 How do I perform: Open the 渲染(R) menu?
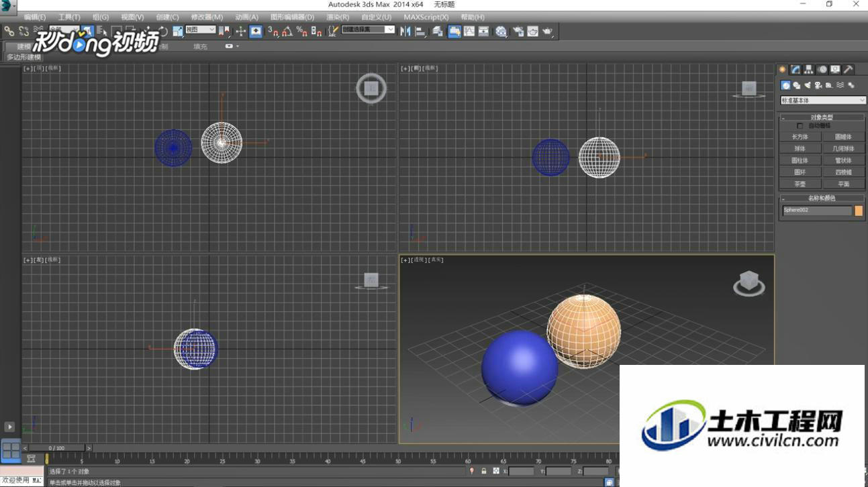338,17
